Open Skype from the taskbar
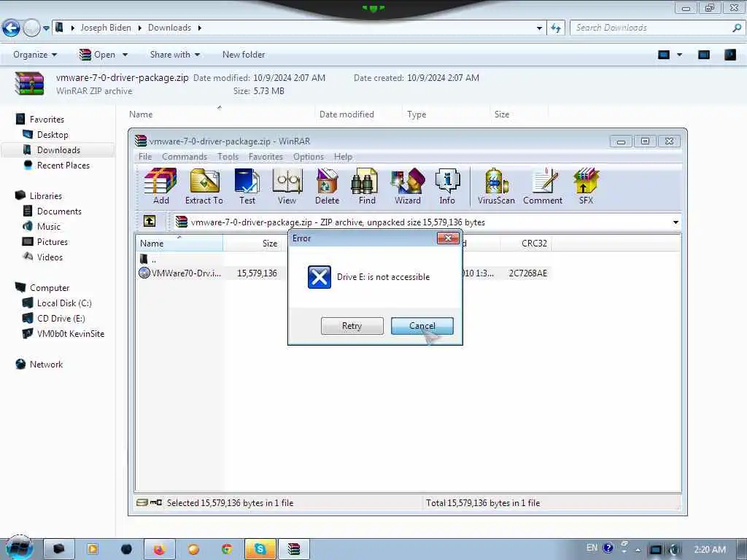This screenshot has height=560, width=747. tap(260, 550)
